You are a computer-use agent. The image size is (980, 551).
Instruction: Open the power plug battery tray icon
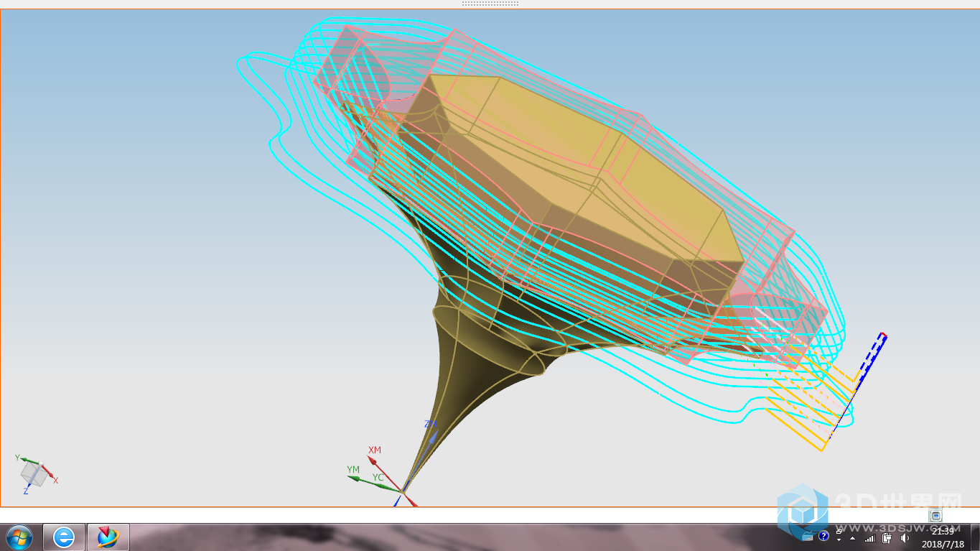tap(887, 538)
